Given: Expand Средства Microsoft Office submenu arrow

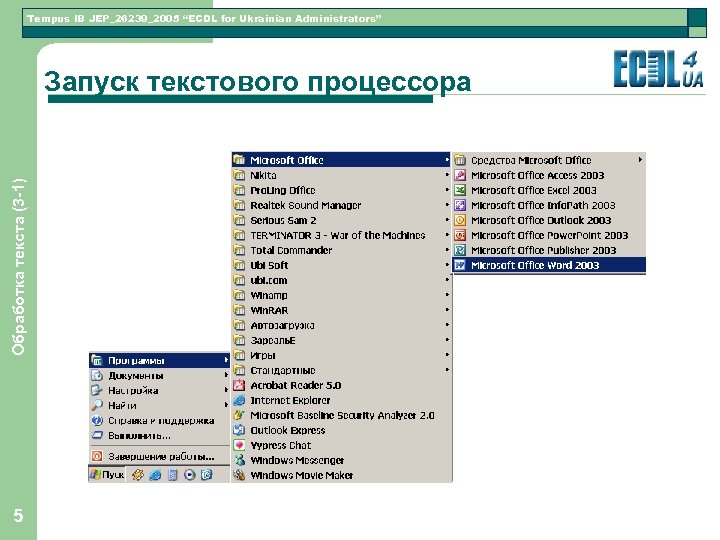Looking at the screenshot, I should 640,160.
